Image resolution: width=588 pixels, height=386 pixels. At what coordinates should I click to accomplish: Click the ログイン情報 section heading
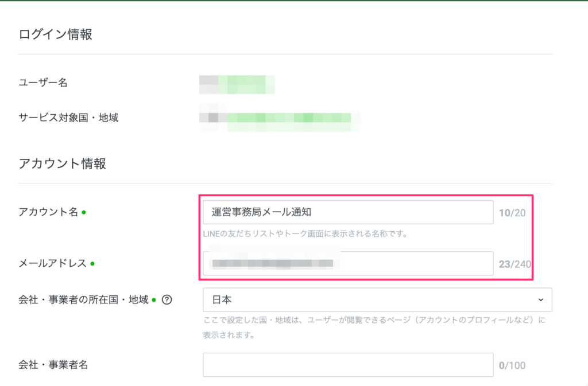pos(55,34)
